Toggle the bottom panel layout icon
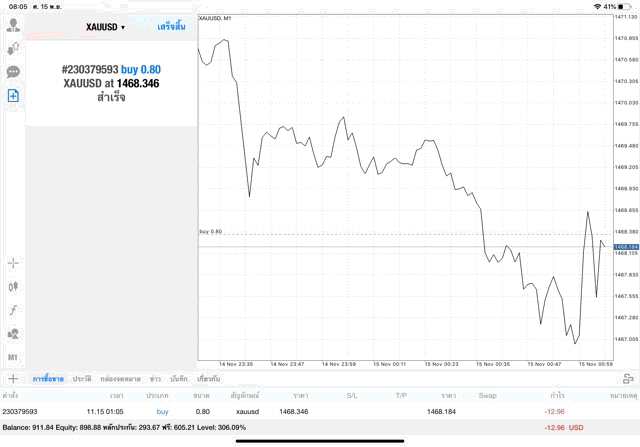This screenshot has height=447, width=640. click(x=627, y=379)
